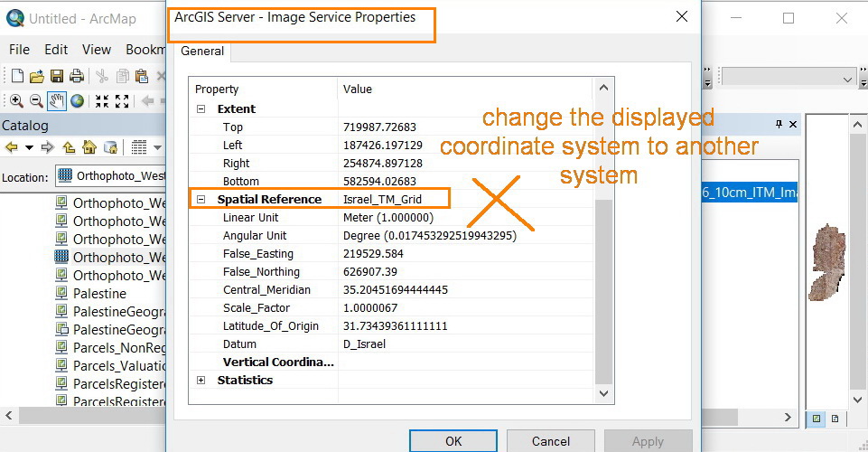Screen dimensions: 868x452
Task: Click the Cut scissors icon
Action: click(102, 76)
